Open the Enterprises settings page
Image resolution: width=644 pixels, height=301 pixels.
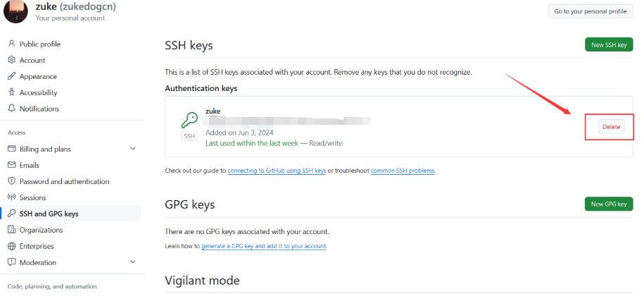tap(37, 246)
